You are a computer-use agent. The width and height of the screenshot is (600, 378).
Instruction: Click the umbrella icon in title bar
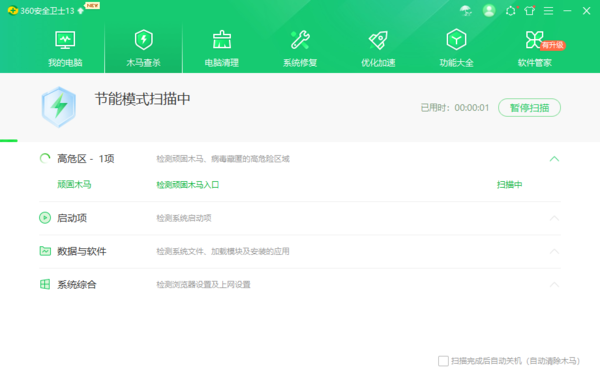[466, 11]
